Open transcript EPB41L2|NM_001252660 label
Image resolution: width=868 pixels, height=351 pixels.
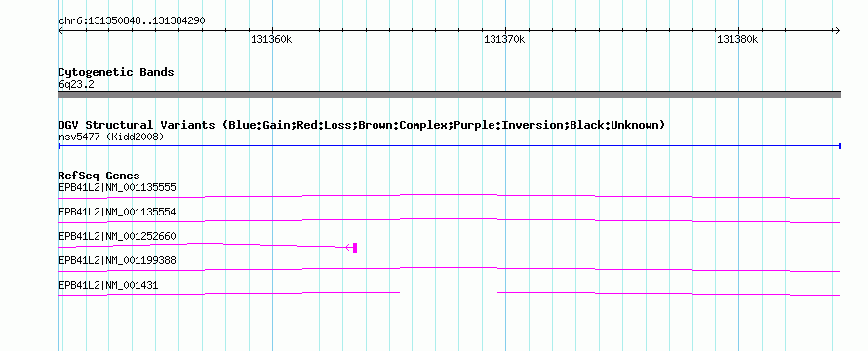click(117, 236)
